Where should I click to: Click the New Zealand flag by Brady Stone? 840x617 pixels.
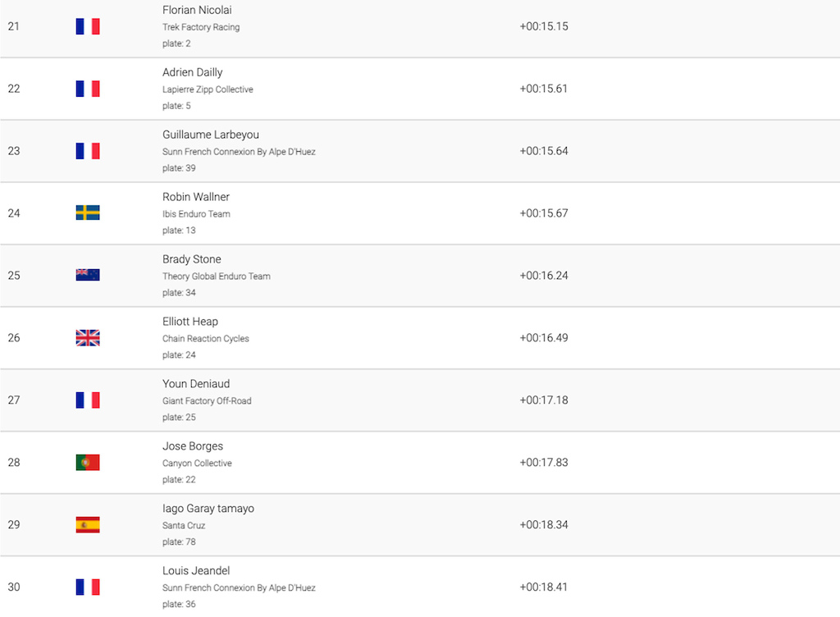click(x=88, y=276)
